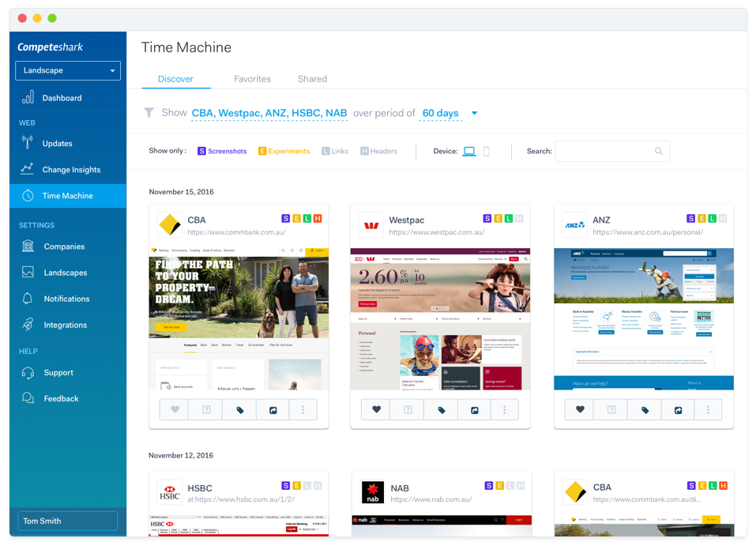Click the question icon on Westpac card

[408, 409]
